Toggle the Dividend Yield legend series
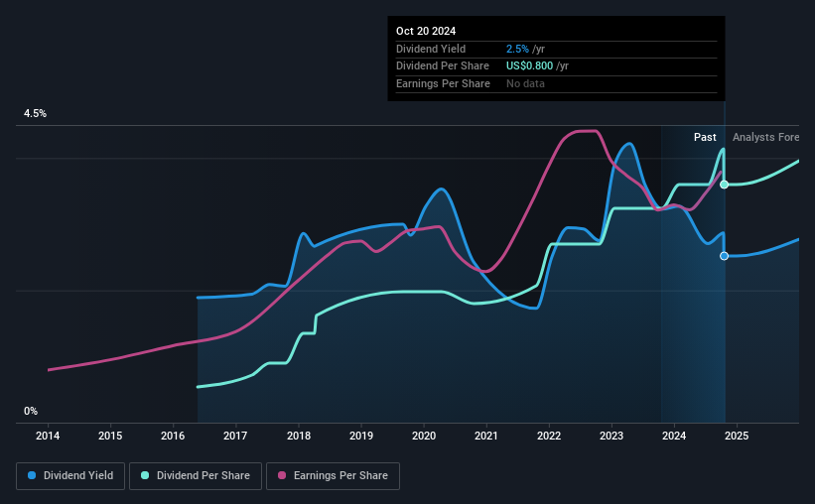This screenshot has width=815, height=504. 72,476
